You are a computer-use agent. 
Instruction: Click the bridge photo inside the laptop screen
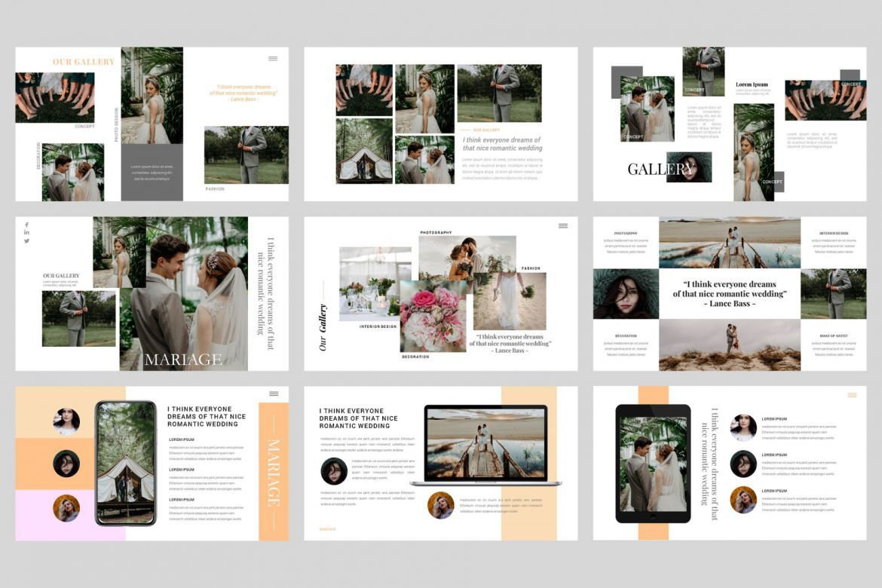coord(486,445)
